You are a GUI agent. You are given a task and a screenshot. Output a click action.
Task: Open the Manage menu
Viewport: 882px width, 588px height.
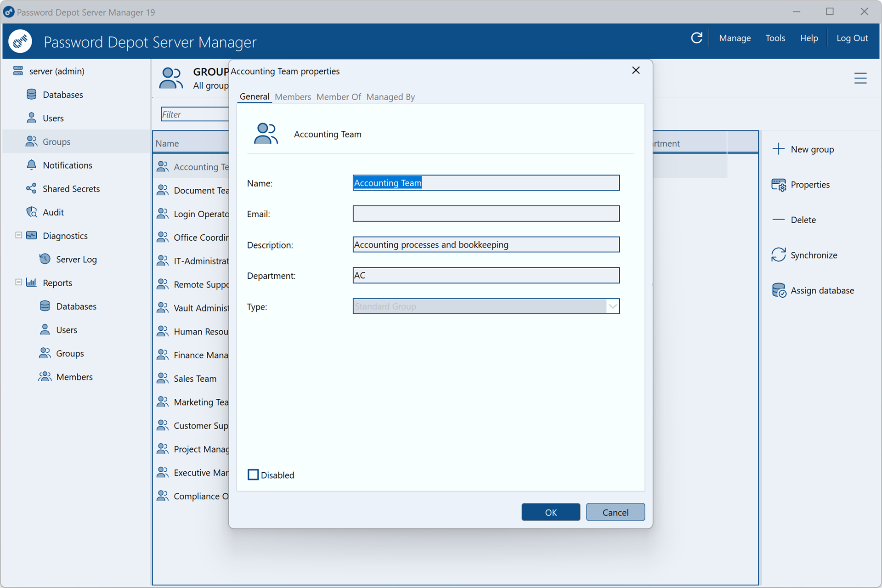pyautogui.click(x=735, y=38)
